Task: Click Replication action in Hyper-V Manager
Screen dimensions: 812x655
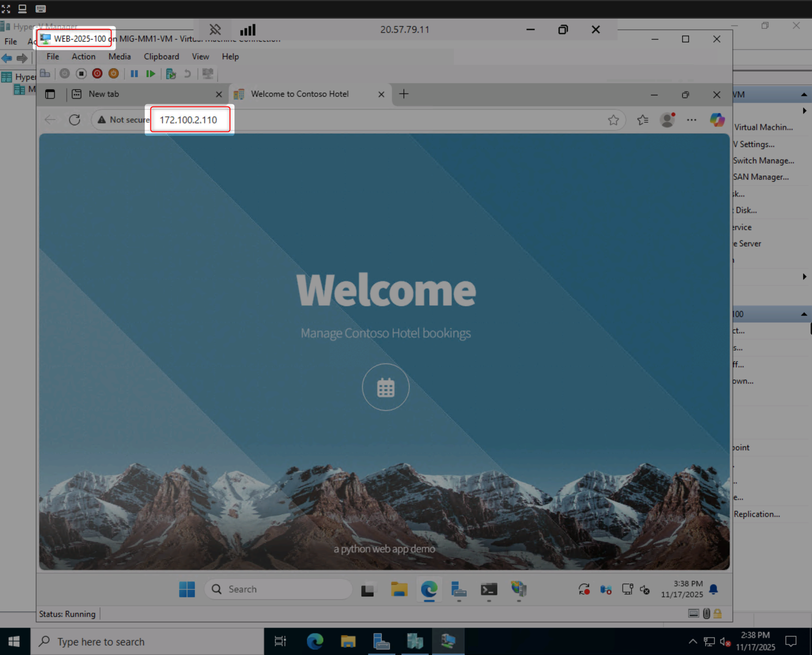Action: coord(757,514)
